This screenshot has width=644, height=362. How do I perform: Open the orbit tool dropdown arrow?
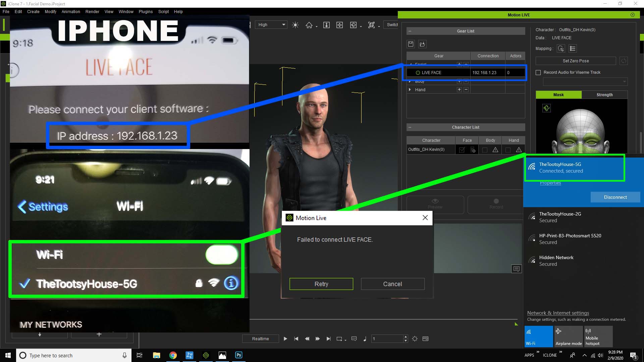[361, 26]
